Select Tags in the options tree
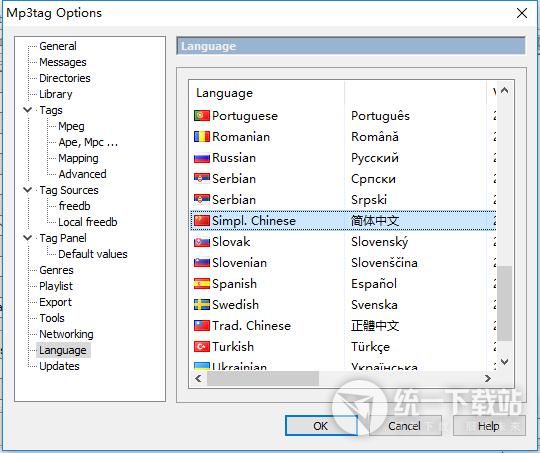540x453 pixels. (x=51, y=110)
